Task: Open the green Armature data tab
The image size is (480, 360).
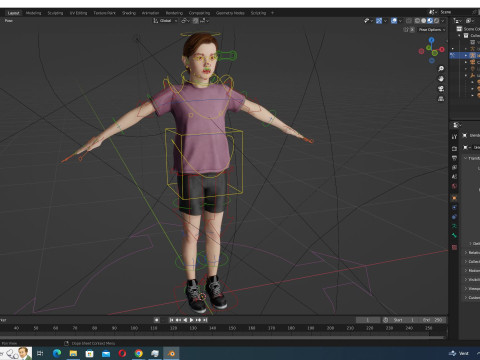Action: [x=454, y=226]
